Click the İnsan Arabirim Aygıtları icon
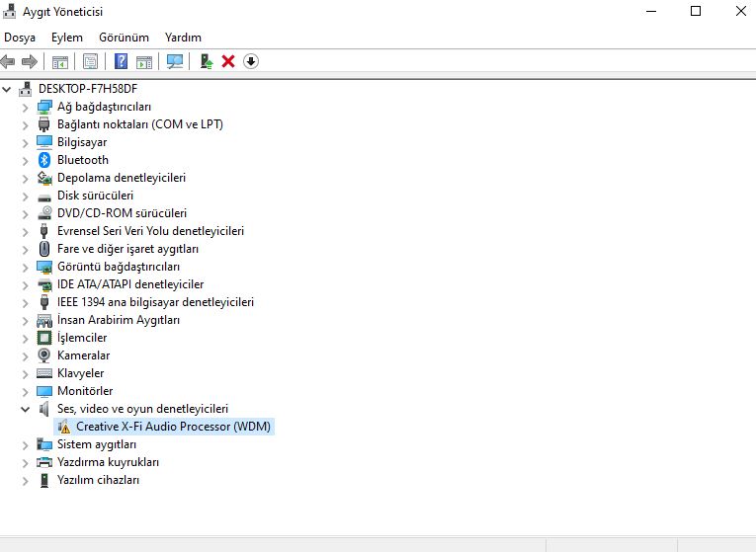The height and width of the screenshot is (552, 756). [44, 320]
